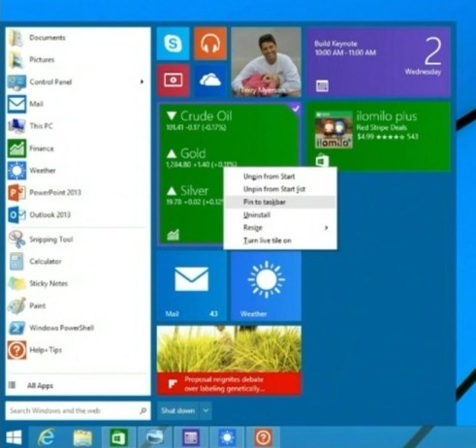The height and width of the screenshot is (448, 476).
Task: Launch Outlook 2013
Action: click(78, 215)
